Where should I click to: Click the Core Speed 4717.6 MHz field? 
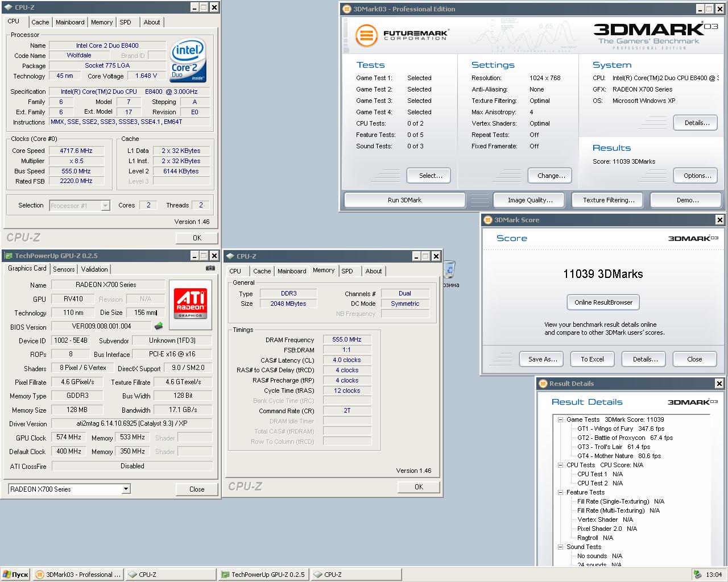coord(76,151)
